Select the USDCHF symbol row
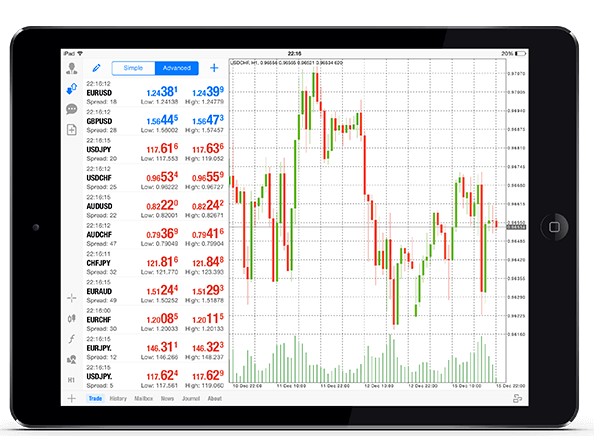 [x=155, y=178]
